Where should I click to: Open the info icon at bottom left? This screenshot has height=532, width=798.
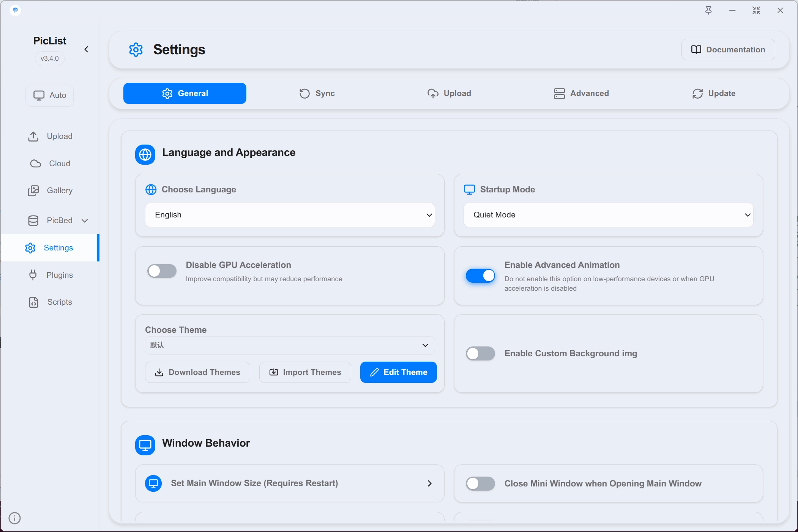14,518
